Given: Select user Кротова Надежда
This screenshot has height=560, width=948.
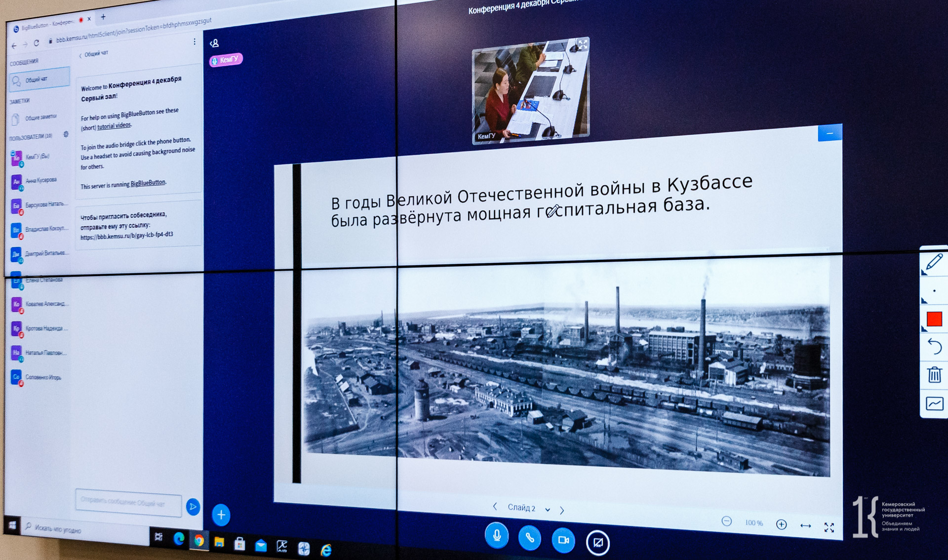Looking at the screenshot, I should [x=39, y=328].
